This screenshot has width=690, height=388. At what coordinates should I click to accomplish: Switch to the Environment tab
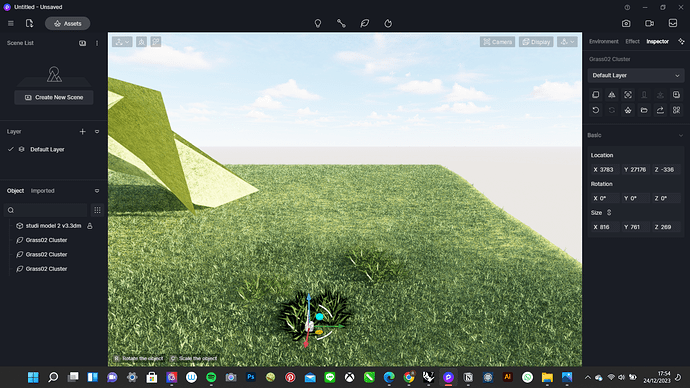[x=604, y=41]
